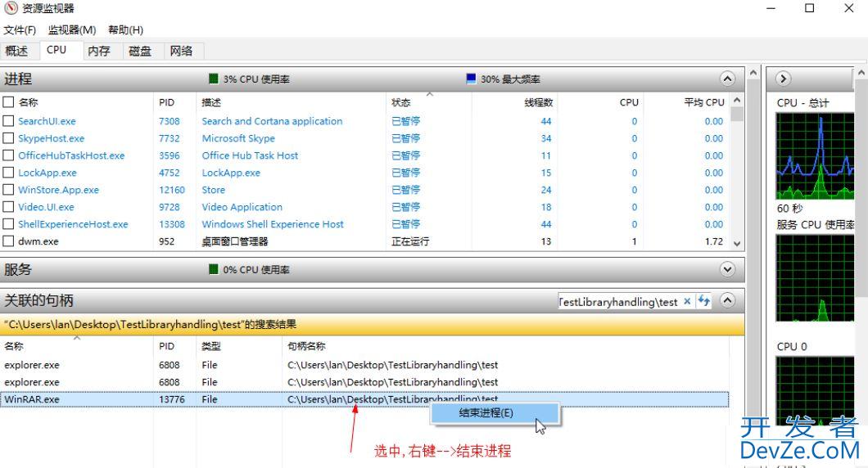The width and height of the screenshot is (868, 468).
Task: Sort processes by PID column header
Action: pyautogui.click(x=166, y=102)
